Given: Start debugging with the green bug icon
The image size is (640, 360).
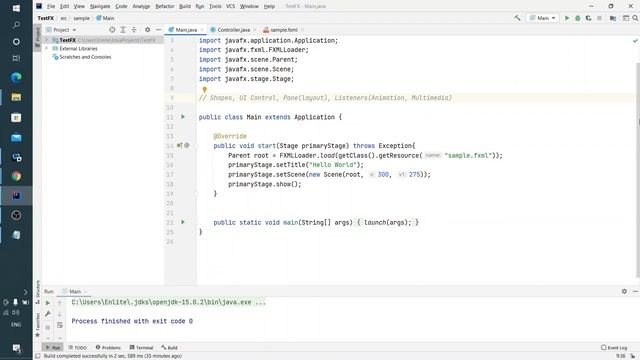Looking at the screenshot, I should pos(578,18).
